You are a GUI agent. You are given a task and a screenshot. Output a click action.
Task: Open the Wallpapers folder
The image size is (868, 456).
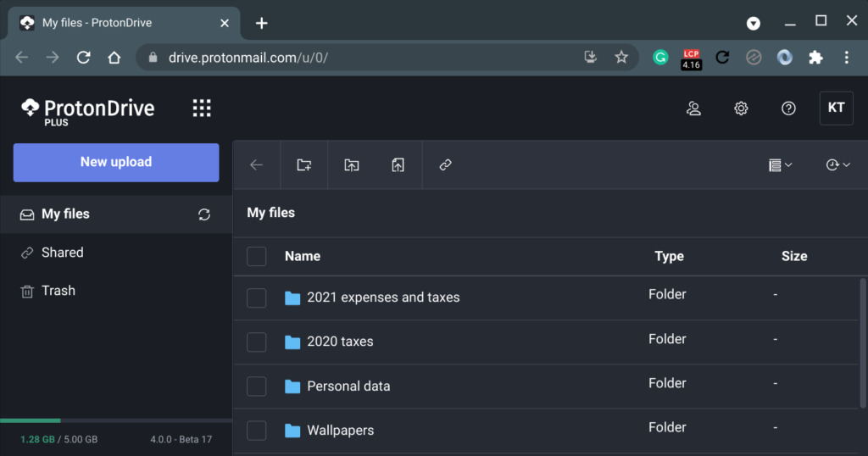(341, 430)
